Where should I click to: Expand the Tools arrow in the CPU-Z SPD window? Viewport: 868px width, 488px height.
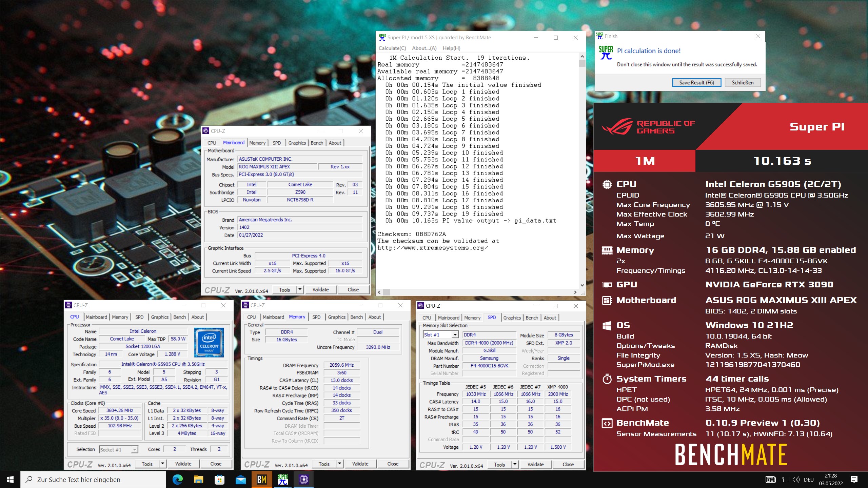(x=515, y=464)
